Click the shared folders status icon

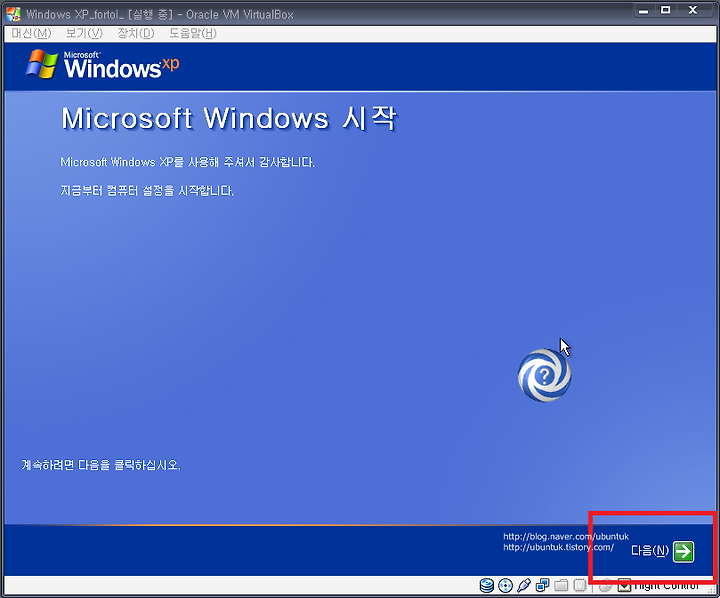click(x=561, y=585)
